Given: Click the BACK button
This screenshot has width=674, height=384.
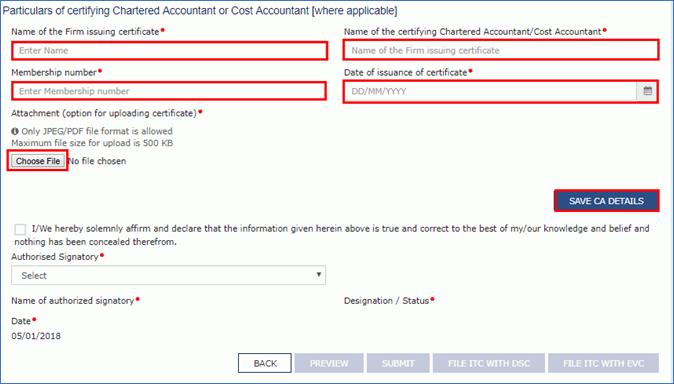Looking at the screenshot, I should click(x=265, y=363).
